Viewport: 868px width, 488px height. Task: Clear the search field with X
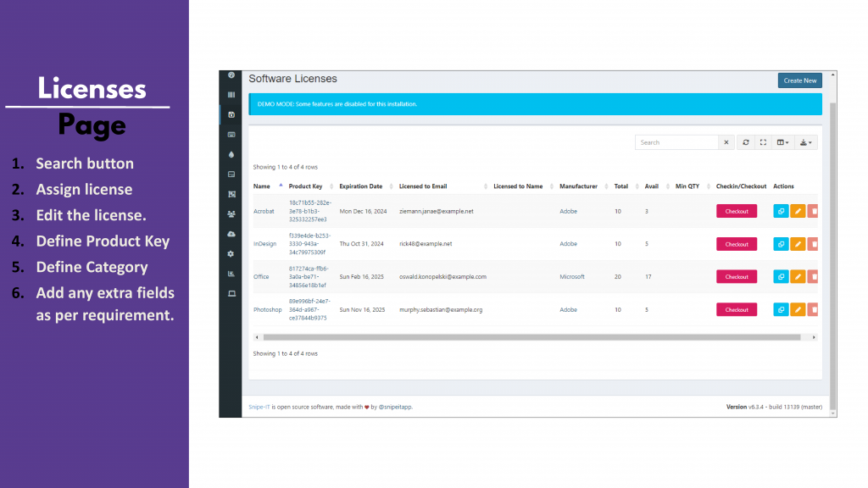(x=726, y=142)
